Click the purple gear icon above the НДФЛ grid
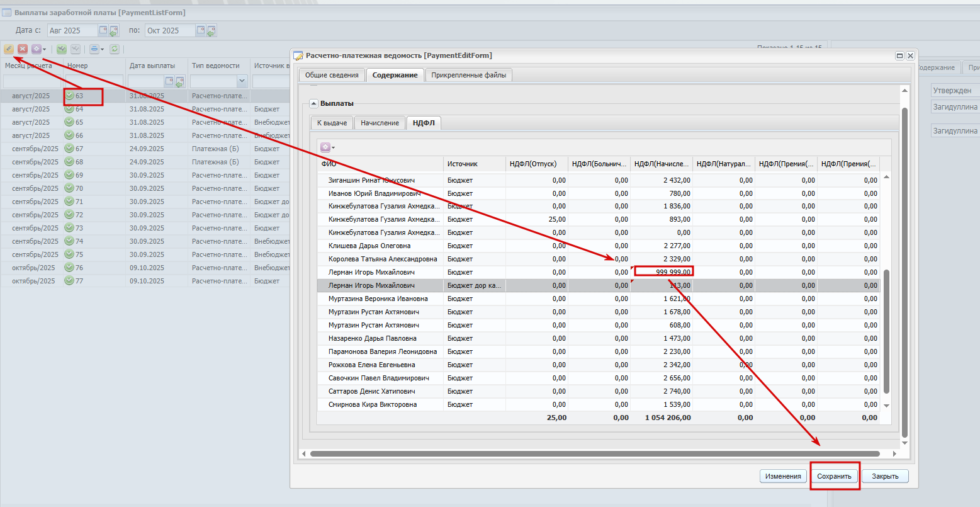 (x=325, y=147)
